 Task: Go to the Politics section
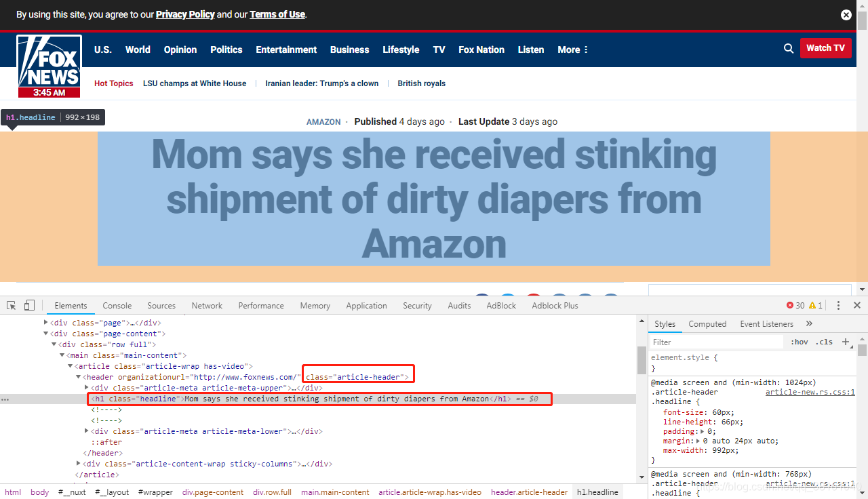[226, 49]
